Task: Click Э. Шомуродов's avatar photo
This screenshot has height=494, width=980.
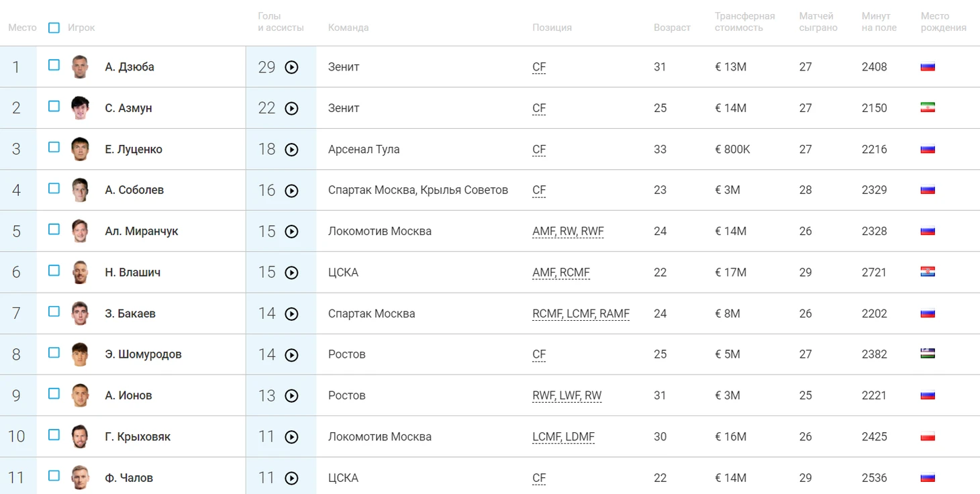Action: click(80, 354)
